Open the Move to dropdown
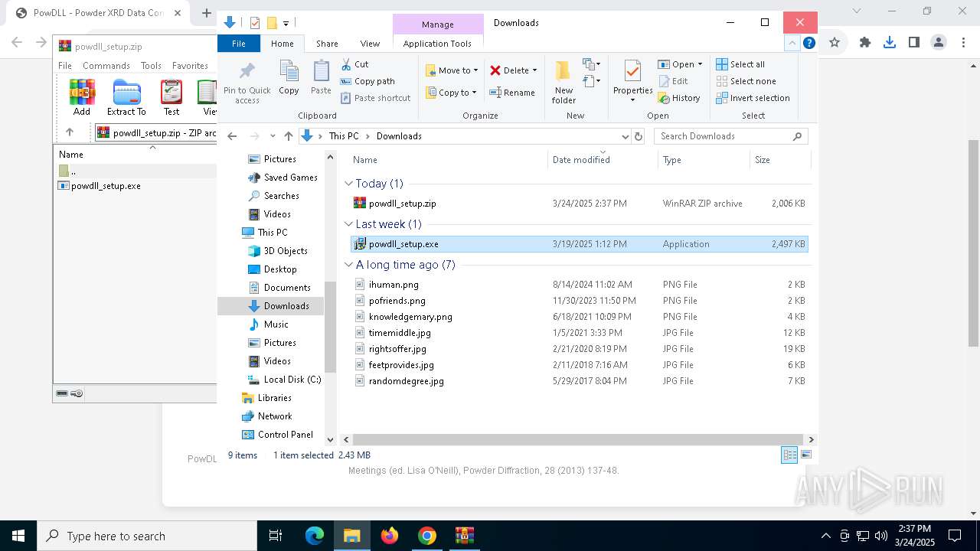 point(452,70)
